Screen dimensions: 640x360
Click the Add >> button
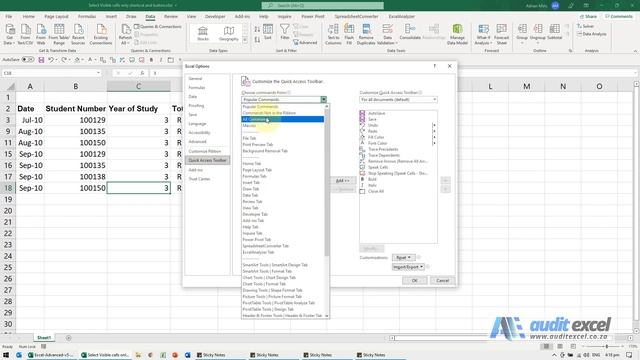pyautogui.click(x=342, y=180)
